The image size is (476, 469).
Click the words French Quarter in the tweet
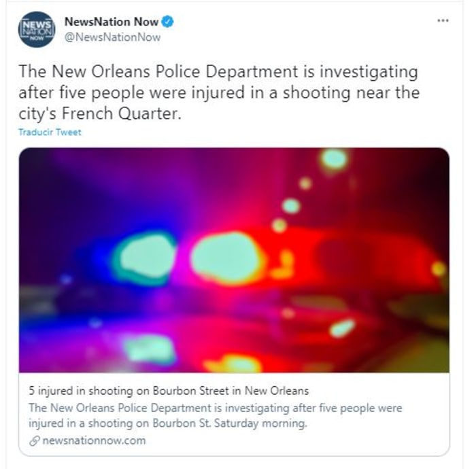coord(122,114)
